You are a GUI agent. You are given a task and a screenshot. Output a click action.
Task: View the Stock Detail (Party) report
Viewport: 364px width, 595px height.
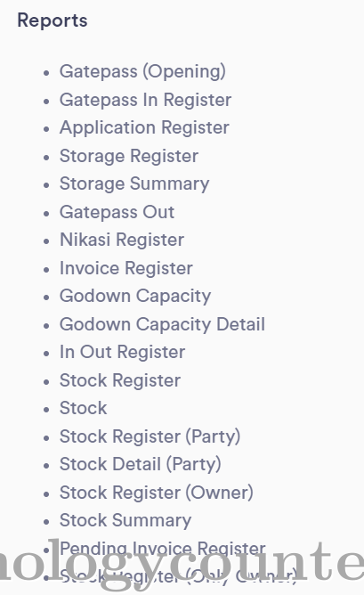(141, 464)
